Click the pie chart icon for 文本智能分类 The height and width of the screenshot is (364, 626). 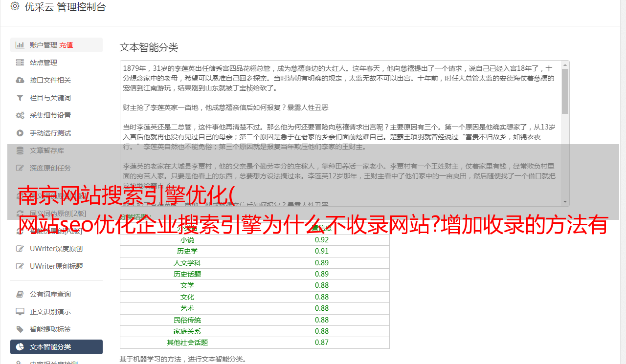coord(20,347)
